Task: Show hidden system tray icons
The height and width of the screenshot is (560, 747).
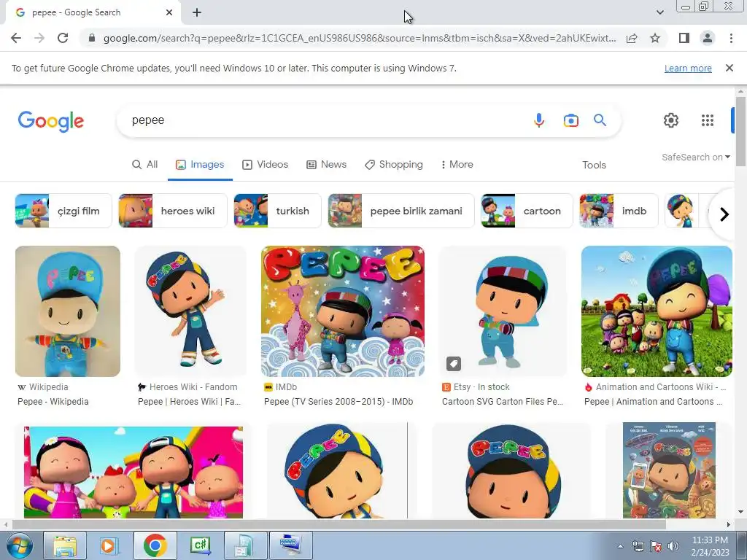Action: (620, 546)
